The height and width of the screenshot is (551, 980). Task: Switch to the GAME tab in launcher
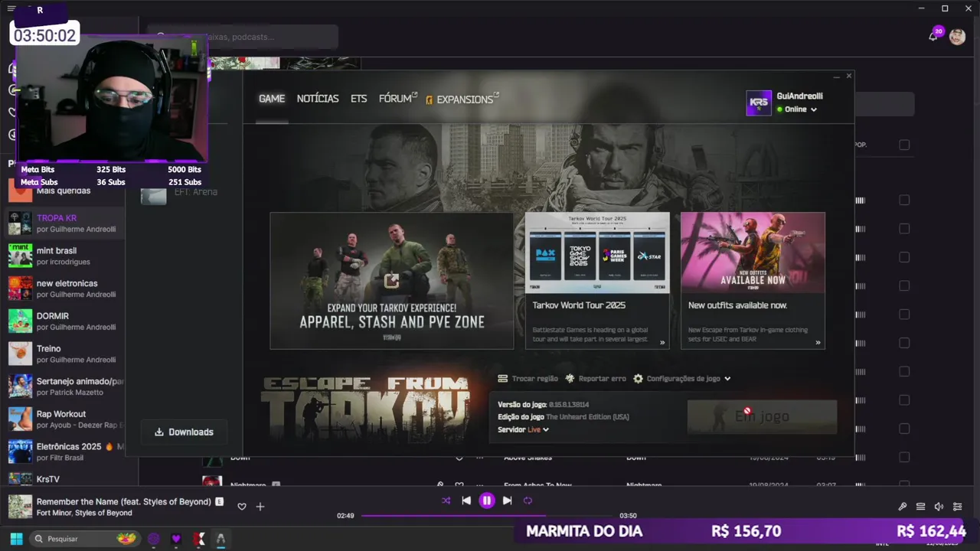point(272,99)
